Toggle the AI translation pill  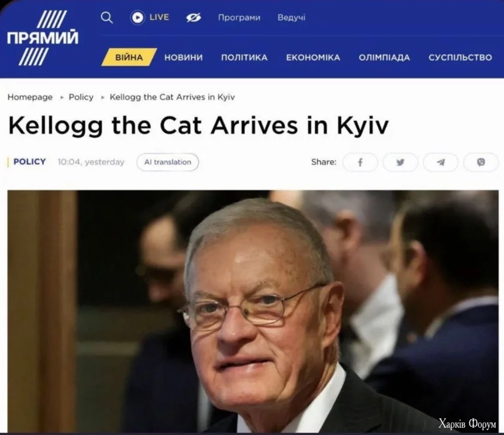click(x=168, y=162)
